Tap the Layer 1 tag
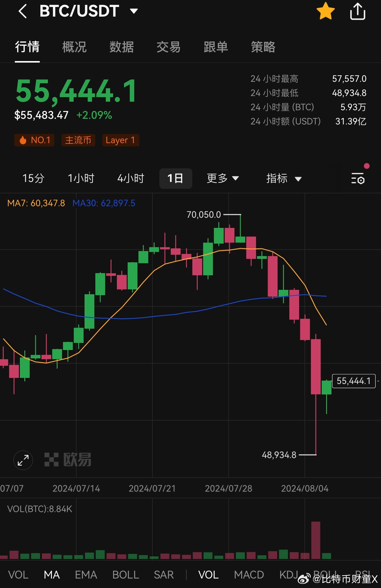 [120, 140]
